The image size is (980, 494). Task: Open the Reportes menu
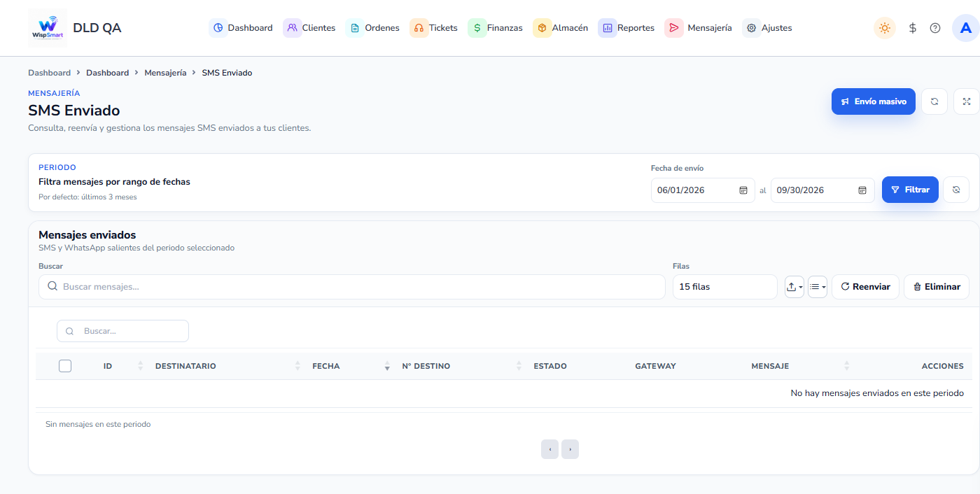click(626, 28)
